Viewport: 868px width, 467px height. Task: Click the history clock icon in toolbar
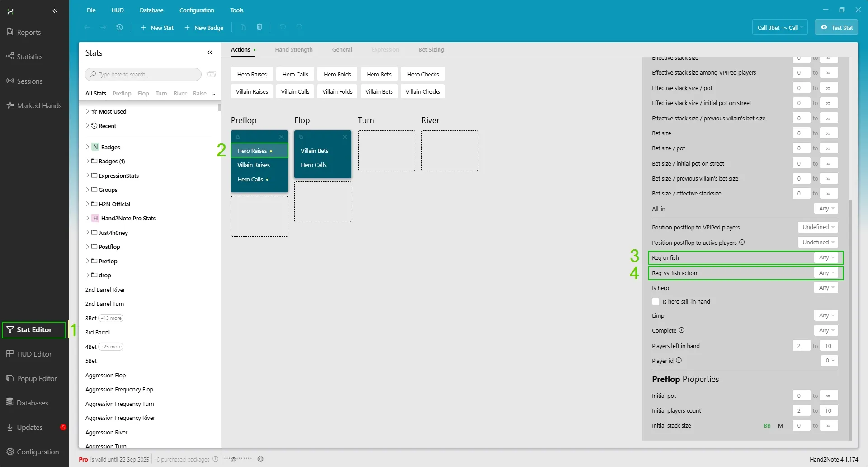tap(119, 27)
